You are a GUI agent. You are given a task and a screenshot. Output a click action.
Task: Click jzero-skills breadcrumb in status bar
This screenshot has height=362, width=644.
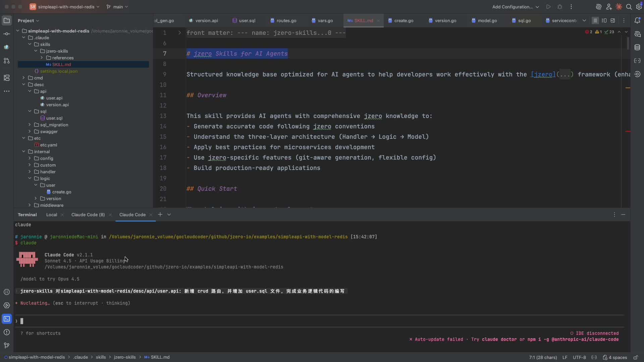(125, 357)
